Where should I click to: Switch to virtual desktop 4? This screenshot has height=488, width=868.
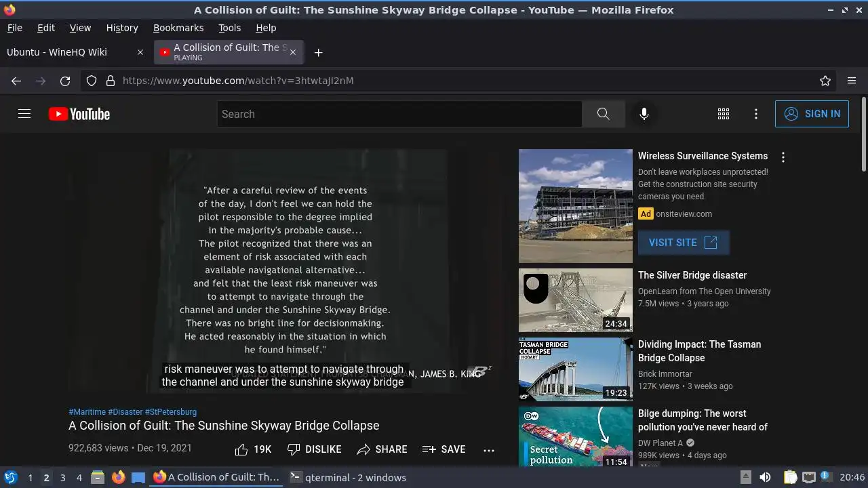79,477
